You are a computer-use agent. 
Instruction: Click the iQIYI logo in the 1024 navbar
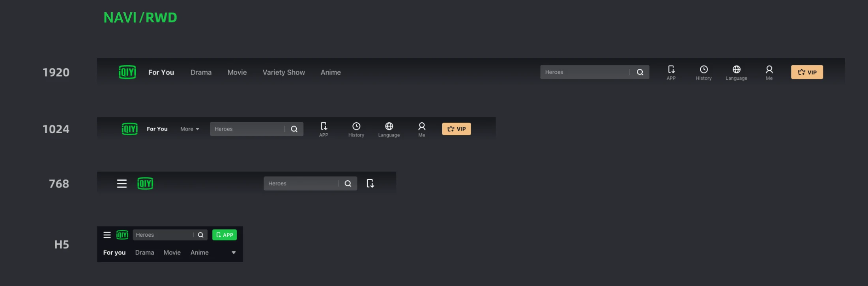point(129,129)
